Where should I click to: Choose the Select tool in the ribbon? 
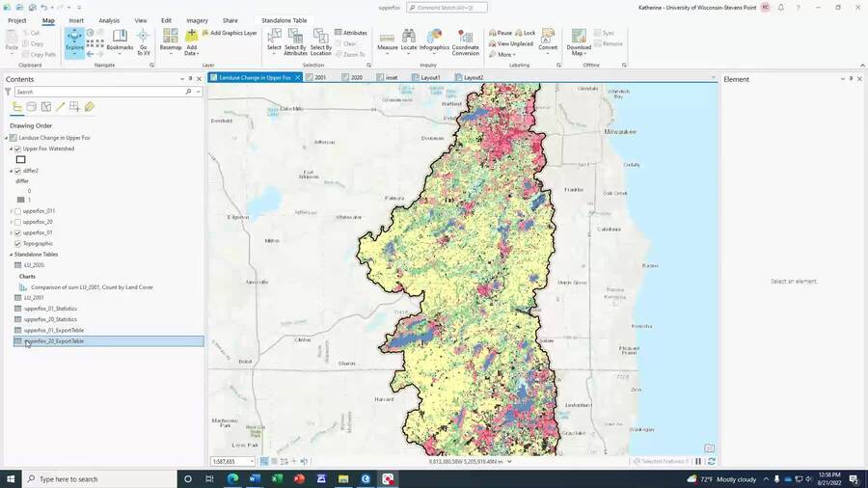(274, 41)
